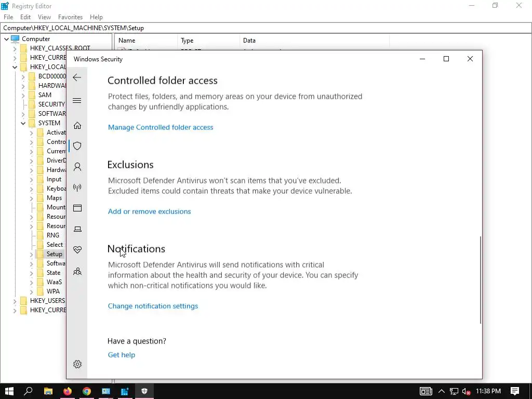
Task: Select the Select registry key
Action: point(55,245)
